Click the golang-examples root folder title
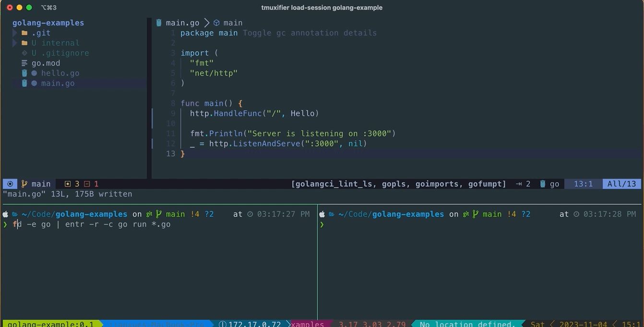The height and width of the screenshot is (327, 644). pos(48,23)
